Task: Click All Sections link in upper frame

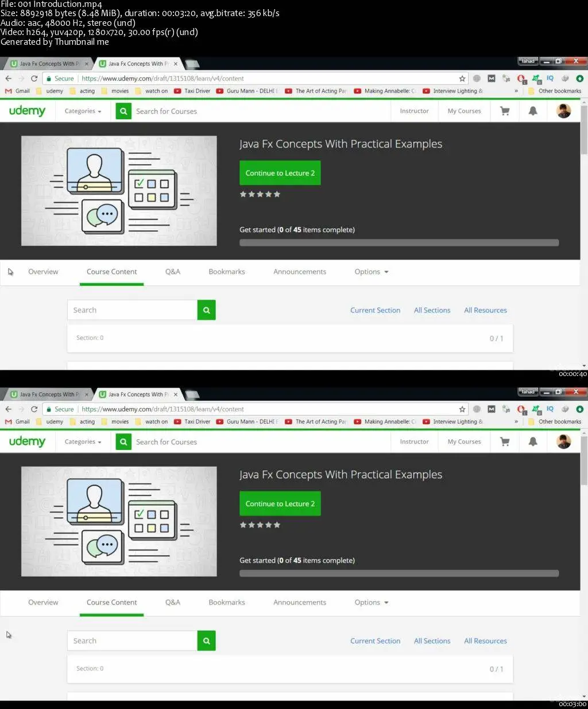Action: 432,311
